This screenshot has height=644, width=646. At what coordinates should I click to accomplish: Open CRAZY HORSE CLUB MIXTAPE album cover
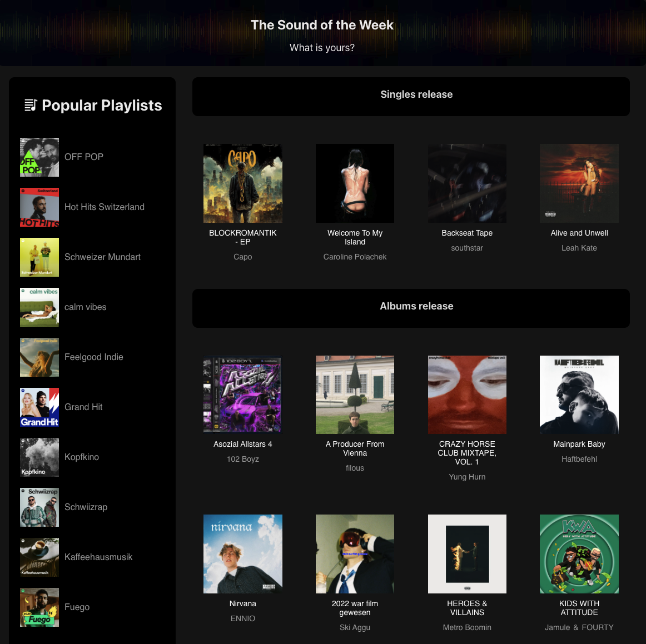467,395
